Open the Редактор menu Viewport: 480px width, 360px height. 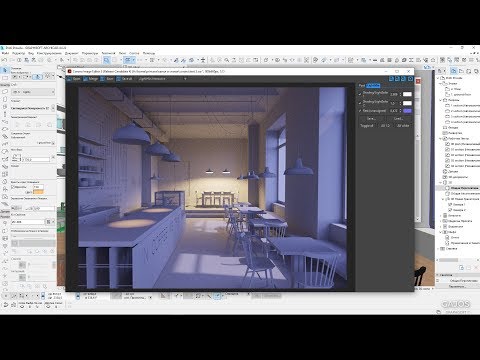(x=19, y=53)
